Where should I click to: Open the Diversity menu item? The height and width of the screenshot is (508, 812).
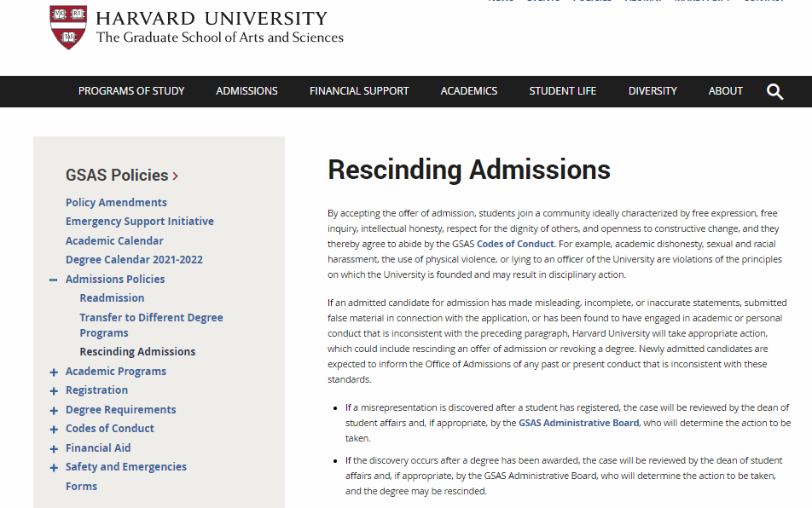point(652,91)
